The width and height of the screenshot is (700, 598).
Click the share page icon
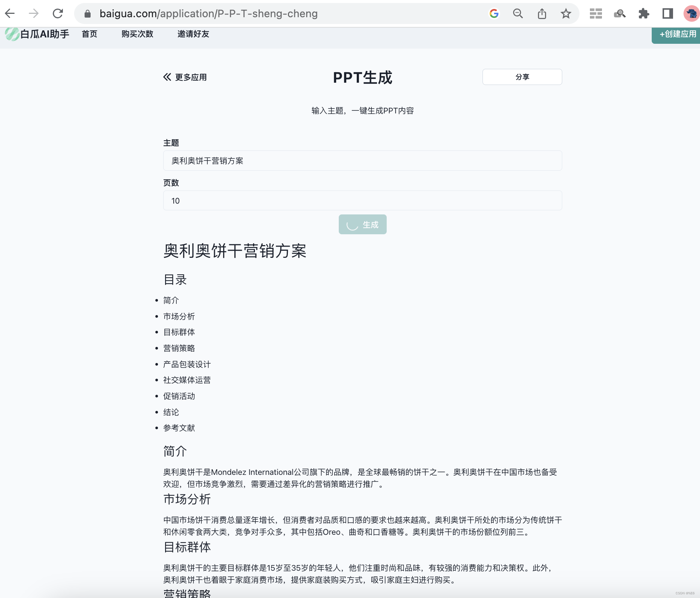[x=542, y=14]
